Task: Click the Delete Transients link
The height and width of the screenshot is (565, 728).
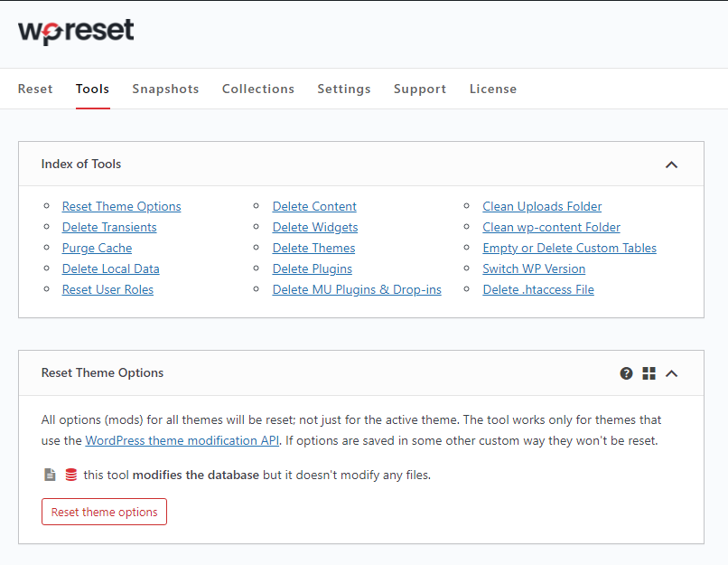Action: coord(108,227)
